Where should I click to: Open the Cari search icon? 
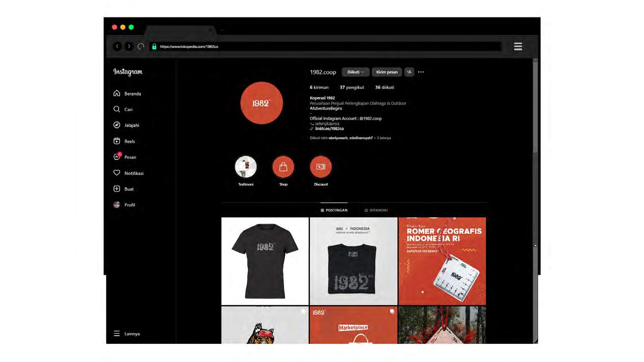coord(117,109)
